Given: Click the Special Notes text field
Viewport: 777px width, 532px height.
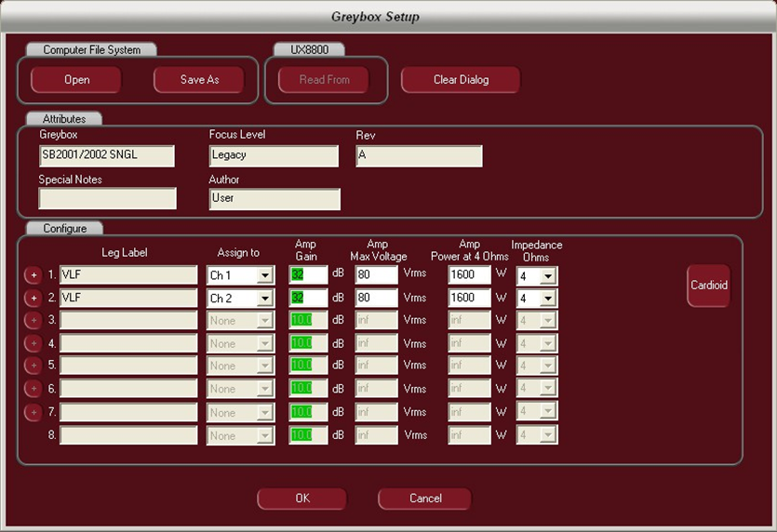Looking at the screenshot, I should 107,198.
